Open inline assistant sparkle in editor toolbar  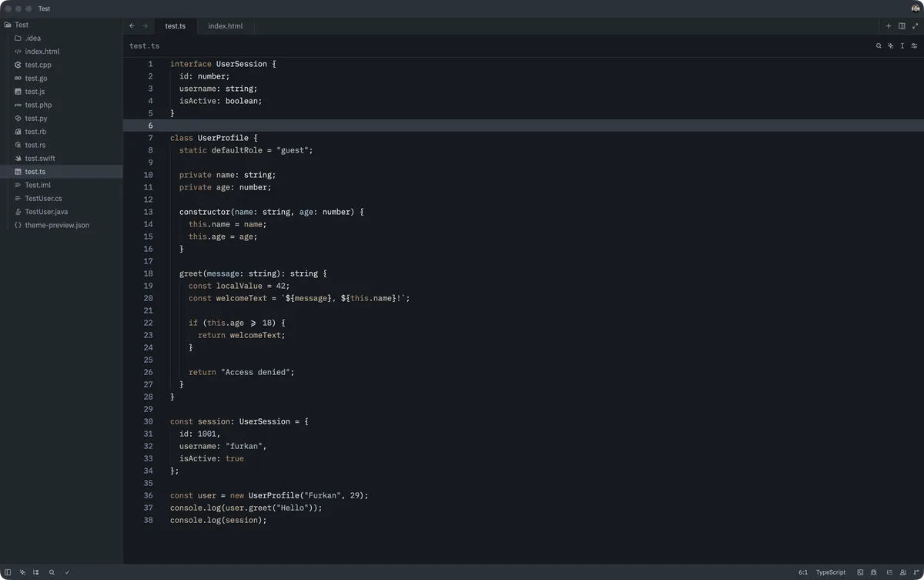(891, 46)
